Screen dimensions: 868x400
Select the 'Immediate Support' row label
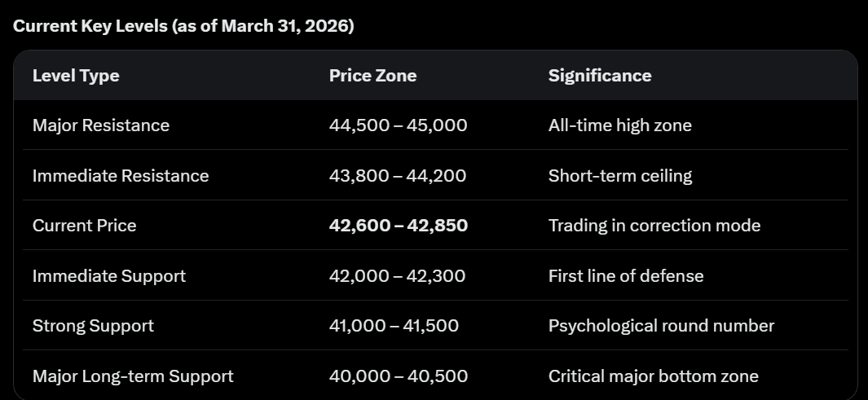(109, 276)
